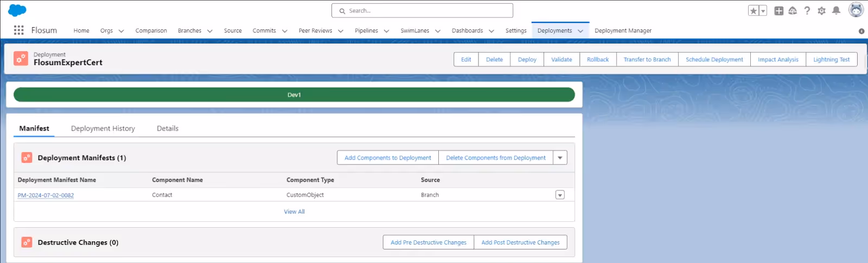Expand the SwimLanes tab chevron
868x263 pixels.
[x=437, y=31]
